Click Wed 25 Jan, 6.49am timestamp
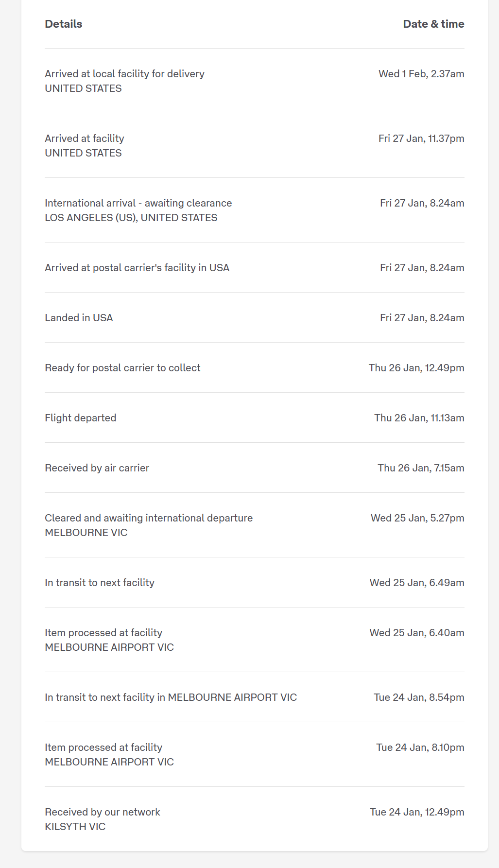 pyautogui.click(x=417, y=583)
